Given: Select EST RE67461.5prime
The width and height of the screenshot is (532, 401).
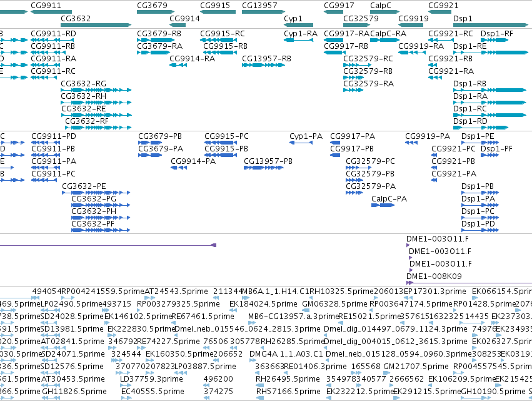Looking at the screenshot, I should tap(174, 323).
